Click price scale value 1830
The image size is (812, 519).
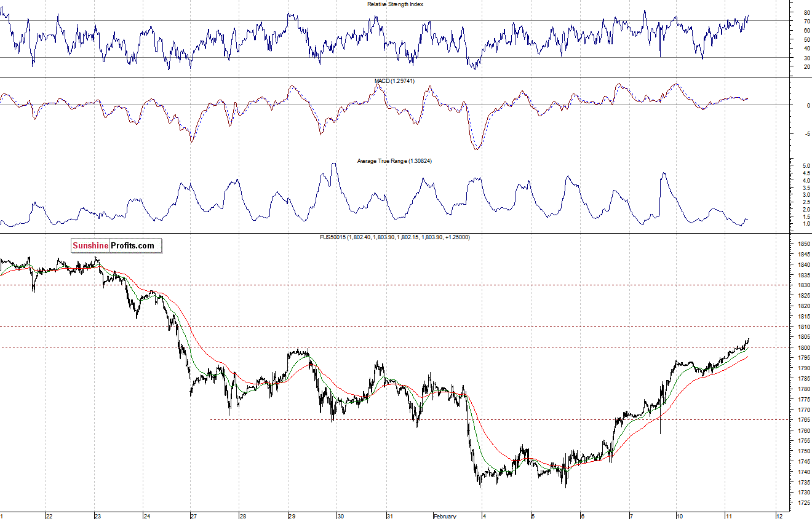tap(803, 285)
